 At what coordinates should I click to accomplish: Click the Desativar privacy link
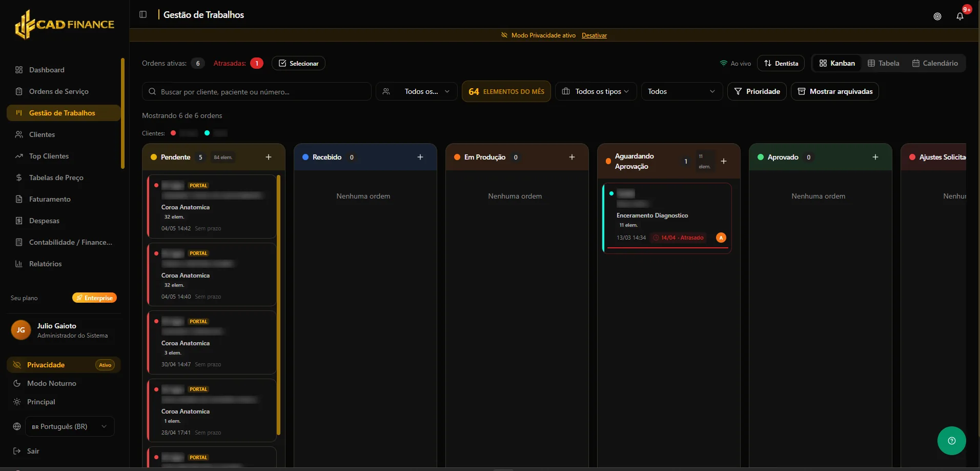pos(594,35)
